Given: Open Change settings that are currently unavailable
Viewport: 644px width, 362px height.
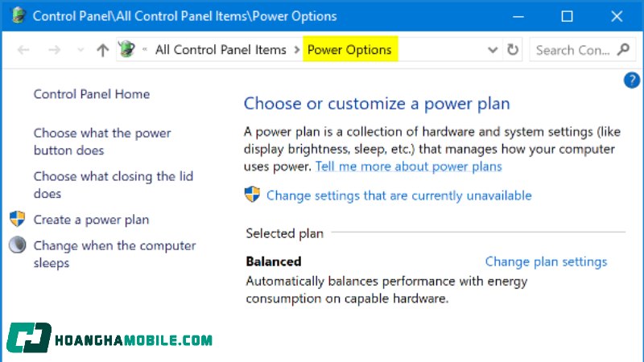Looking at the screenshot, I should click(398, 195).
